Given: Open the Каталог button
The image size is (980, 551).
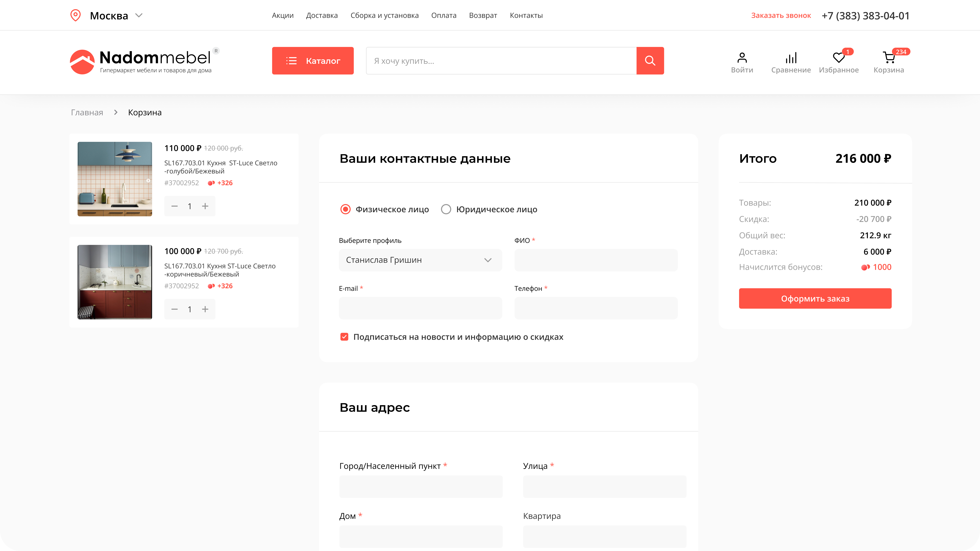Looking at the screenshot, I should click(313, 61).
